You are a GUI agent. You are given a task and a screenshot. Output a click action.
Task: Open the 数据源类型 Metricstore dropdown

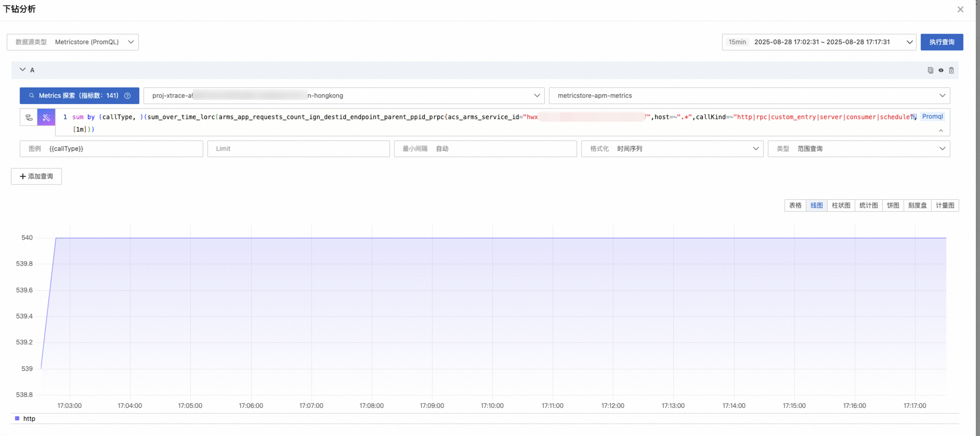click(73, 42)
